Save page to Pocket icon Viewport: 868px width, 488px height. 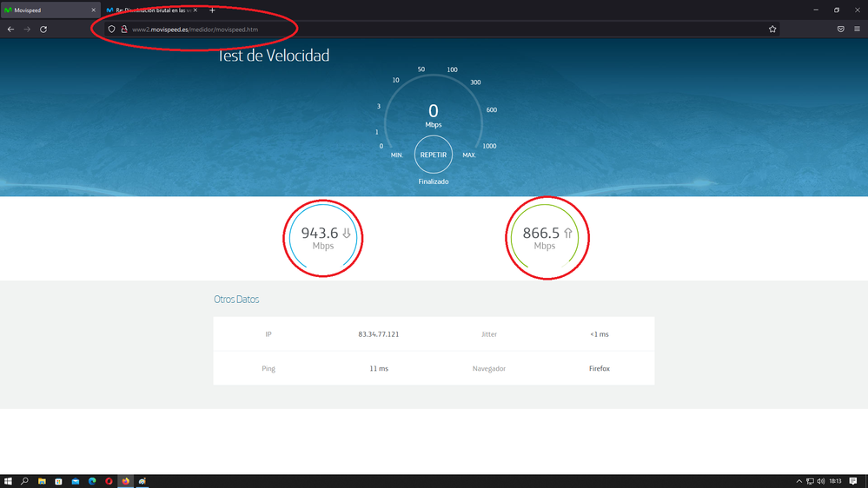pos(840,29)
